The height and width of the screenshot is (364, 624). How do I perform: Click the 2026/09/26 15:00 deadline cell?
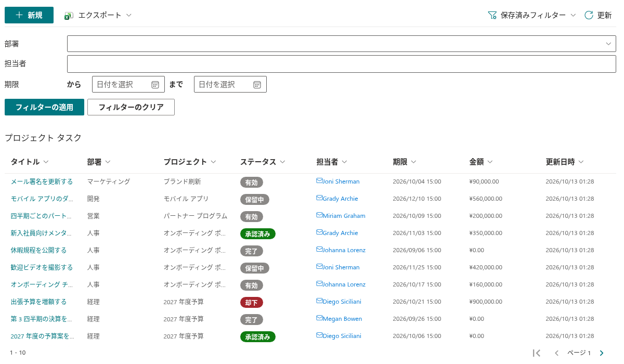(x=417, y=319)
